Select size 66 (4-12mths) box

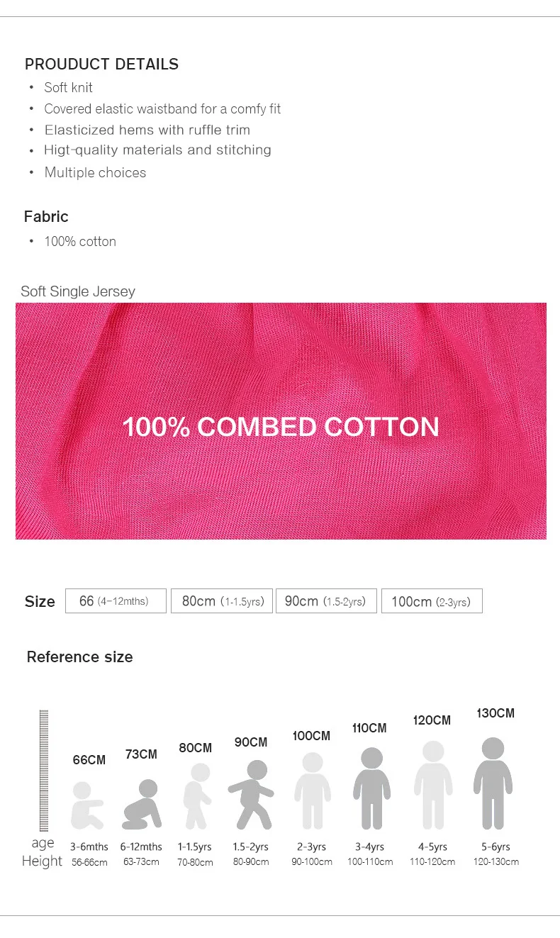(x=116, y=601)
